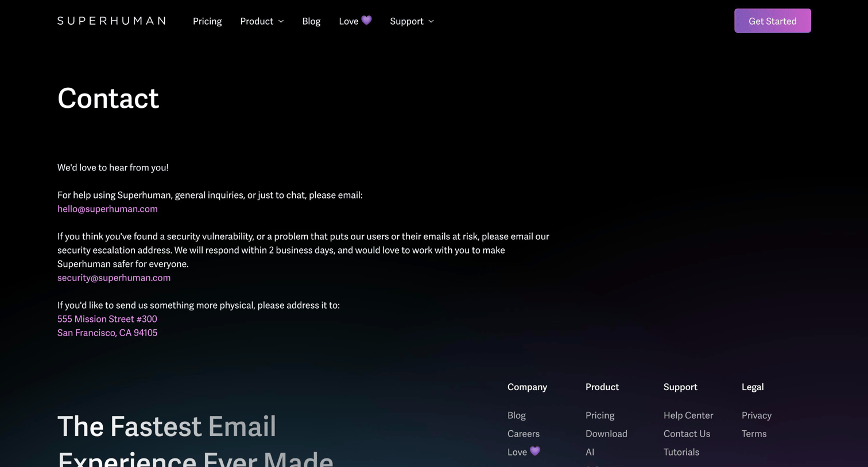The image size is (868, 467).
Task: Open the Privacy link under Legal
Action: [757, 415]
